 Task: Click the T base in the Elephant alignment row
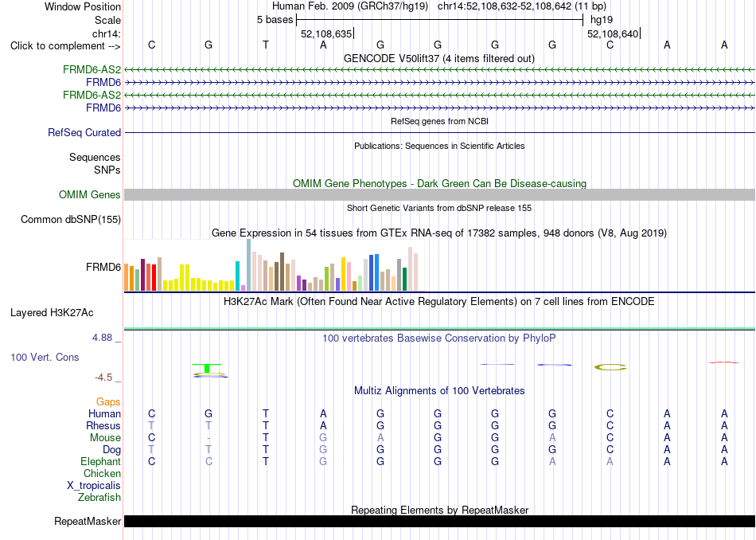(x=266, y=461)
